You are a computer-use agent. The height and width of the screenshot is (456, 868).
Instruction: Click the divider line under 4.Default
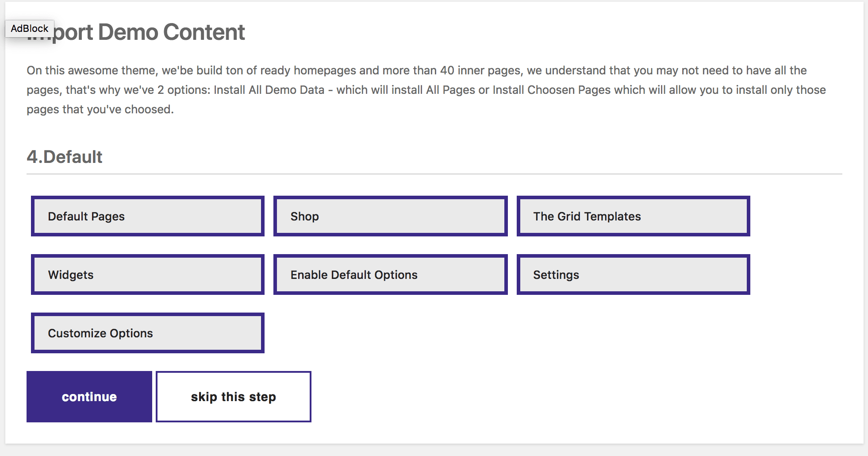pyautogui.click(x=434, y=174)
